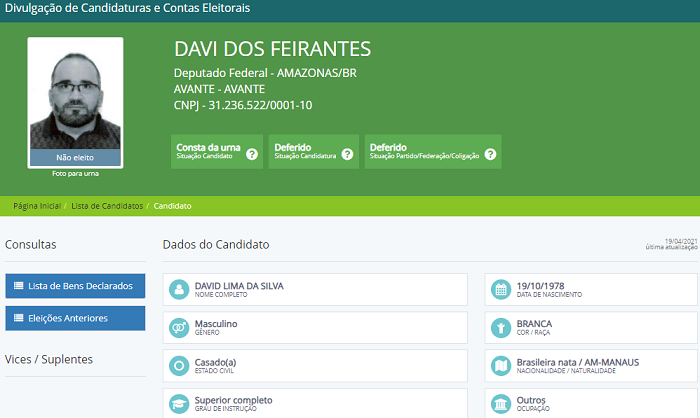Viewport: 700px width, 418px height.
Task: Go back to Lista de Candidatos
Action: pyautogui.click(x=106, y=206)
